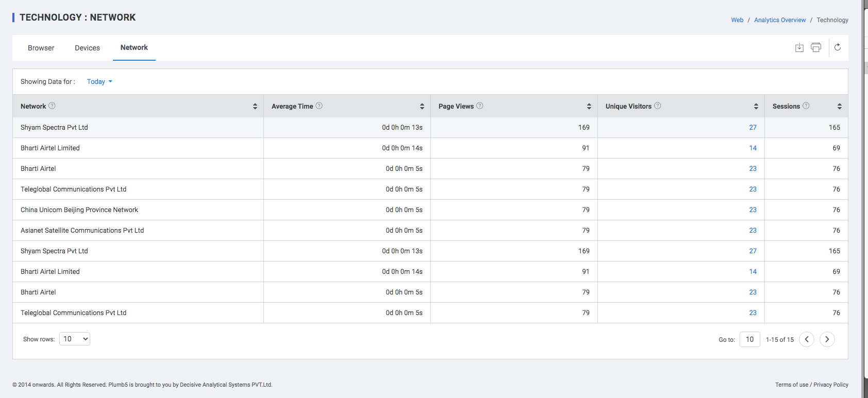Click the first Teleglobal Communications Pvt Ltd
The width and height of the screenshot is (868, 398).
73,189
